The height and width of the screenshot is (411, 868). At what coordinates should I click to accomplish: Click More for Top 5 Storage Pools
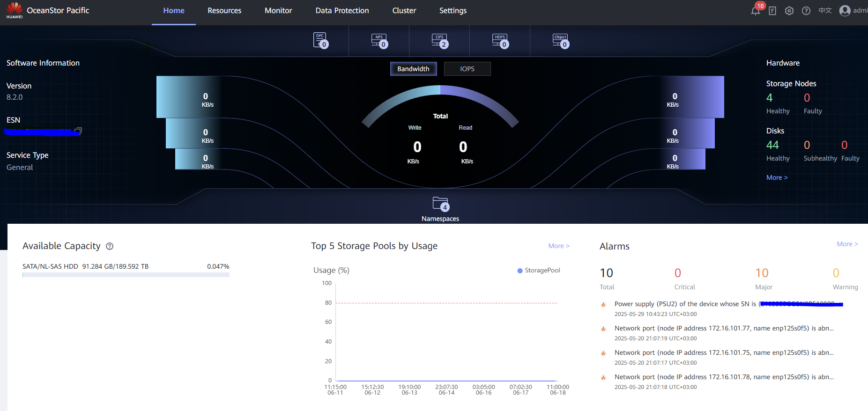tap(559, 246)
